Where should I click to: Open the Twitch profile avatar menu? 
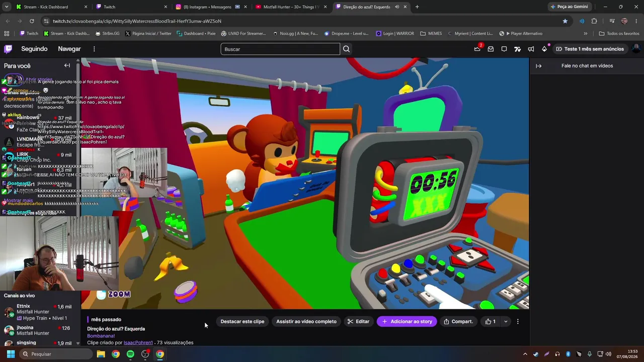tap(636, 49)
